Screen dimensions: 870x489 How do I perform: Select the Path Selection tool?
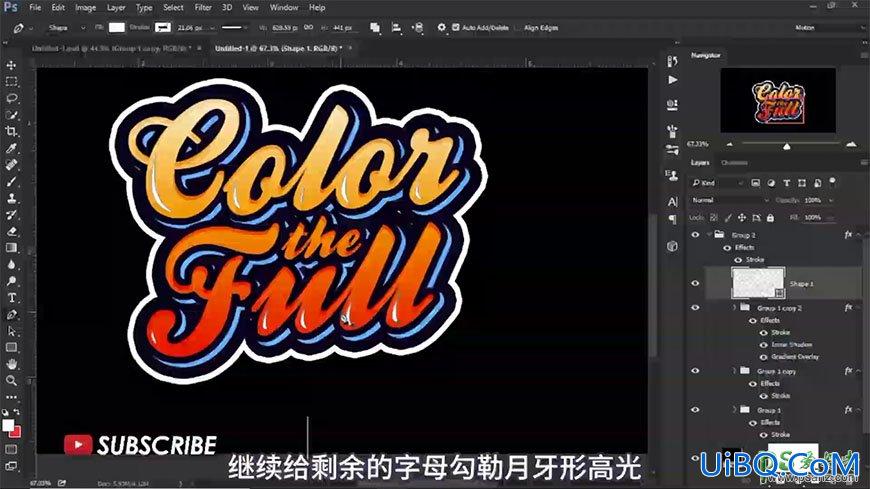click(11, 331)
